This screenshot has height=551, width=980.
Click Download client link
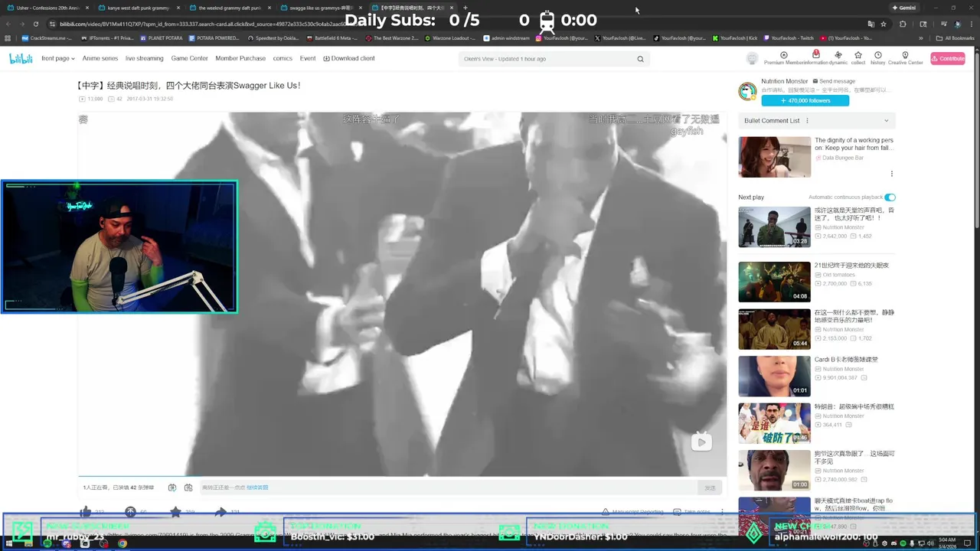(349, 58)
